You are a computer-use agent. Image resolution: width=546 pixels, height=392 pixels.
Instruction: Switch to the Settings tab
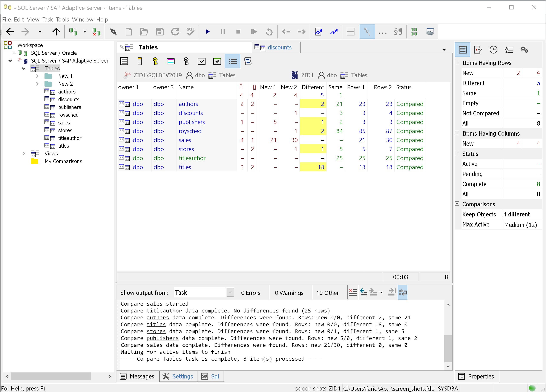(178, 376)
